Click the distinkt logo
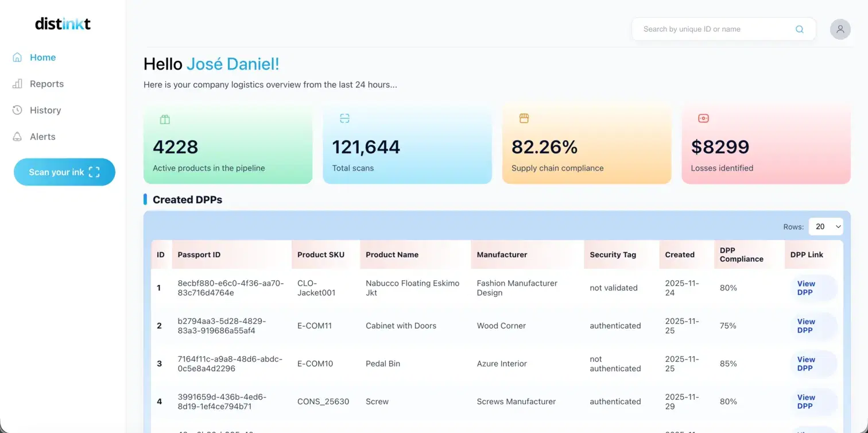This screenshot has width=868, height=433. coord(62,24)
